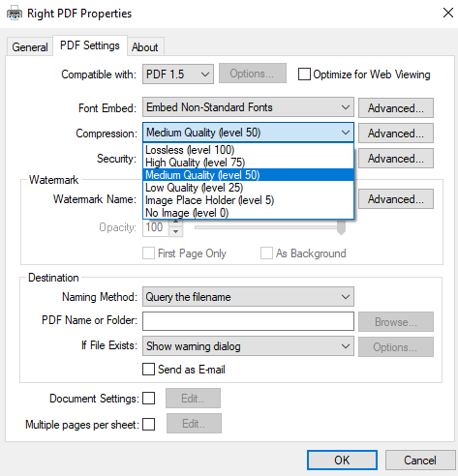
Task: Open the About tab
Action: click(145, 47)
